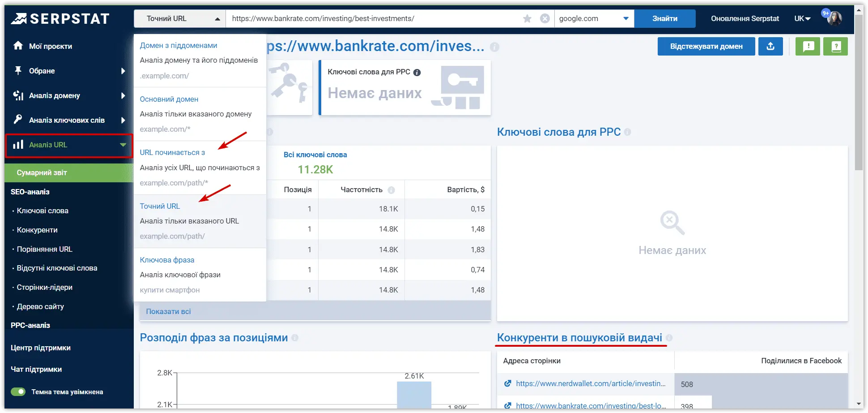
Task: Click the key icon for Аналіз ключових слів
Action: pos(18,119)
